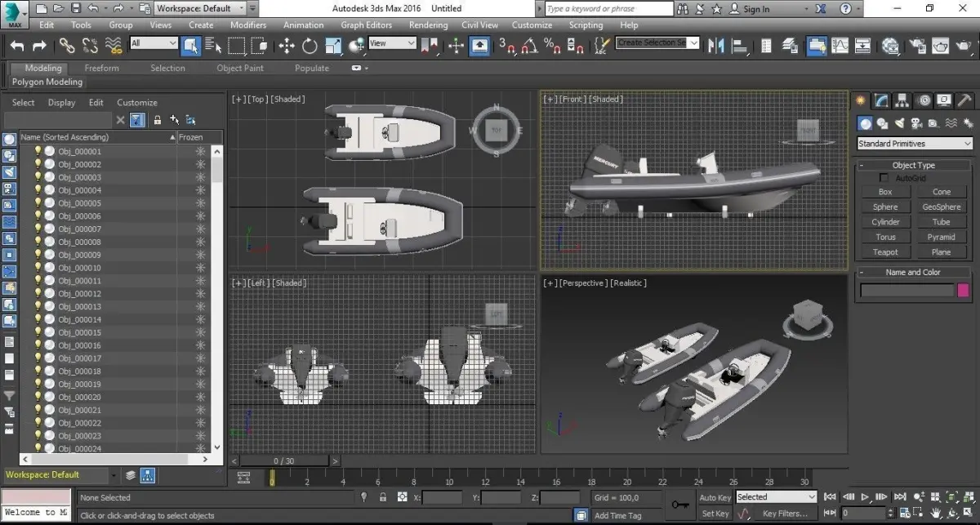Viewport: 980px width, 525px height.
Task: Click the Align tool icon
Action: pyautogui.click(x=739, y=46)
